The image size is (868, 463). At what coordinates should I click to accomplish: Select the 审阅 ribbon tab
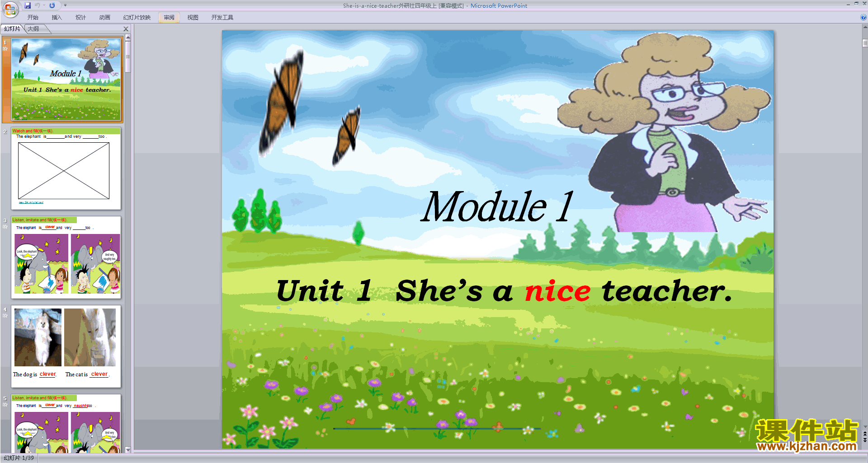(x=169, y=17)
